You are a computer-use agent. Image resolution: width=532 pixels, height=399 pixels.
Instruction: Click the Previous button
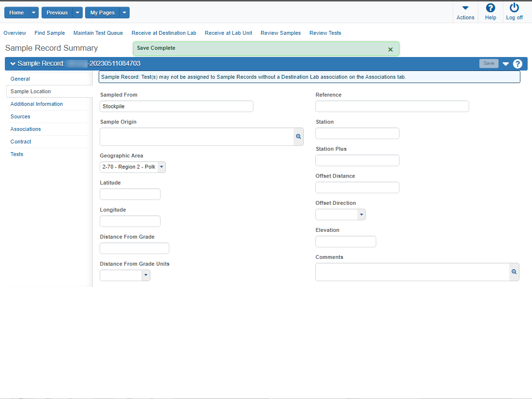pyautogui.click(x=57, y=13)
